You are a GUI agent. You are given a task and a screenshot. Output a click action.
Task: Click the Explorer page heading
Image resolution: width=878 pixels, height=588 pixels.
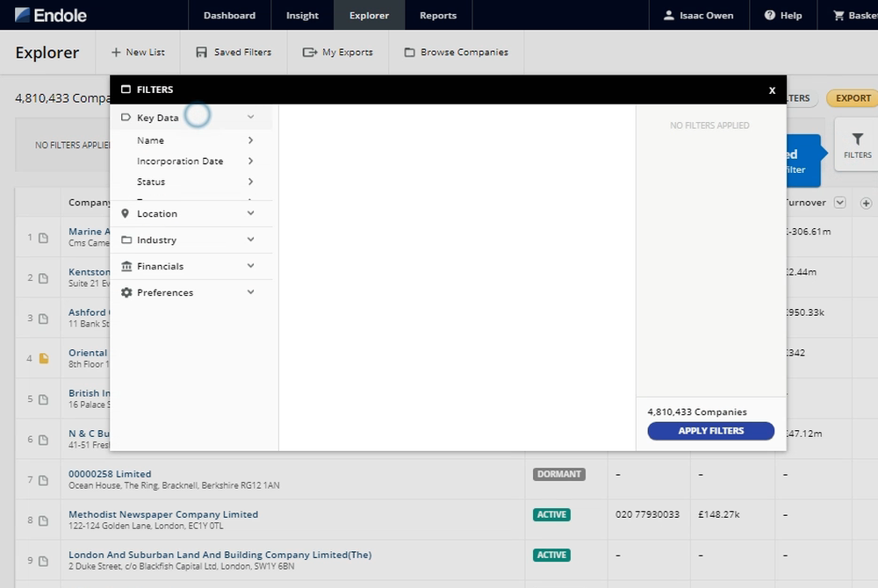pos(47,53)
